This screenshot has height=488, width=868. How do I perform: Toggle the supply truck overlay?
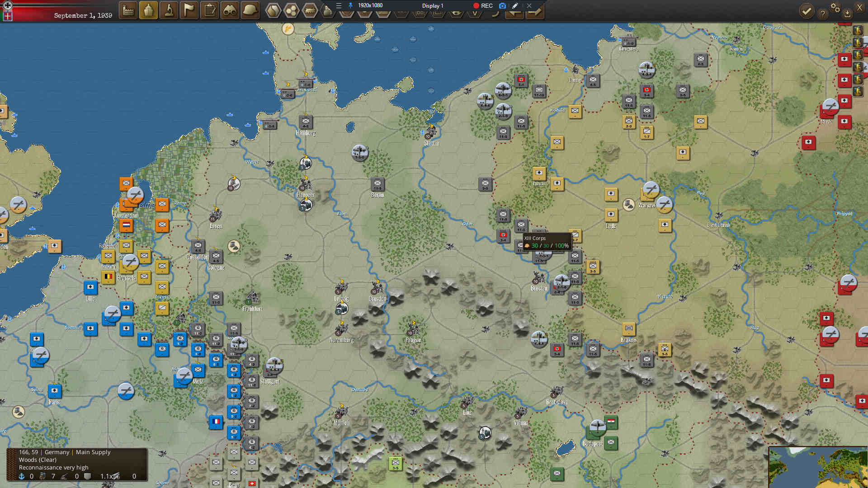point(310,10)
